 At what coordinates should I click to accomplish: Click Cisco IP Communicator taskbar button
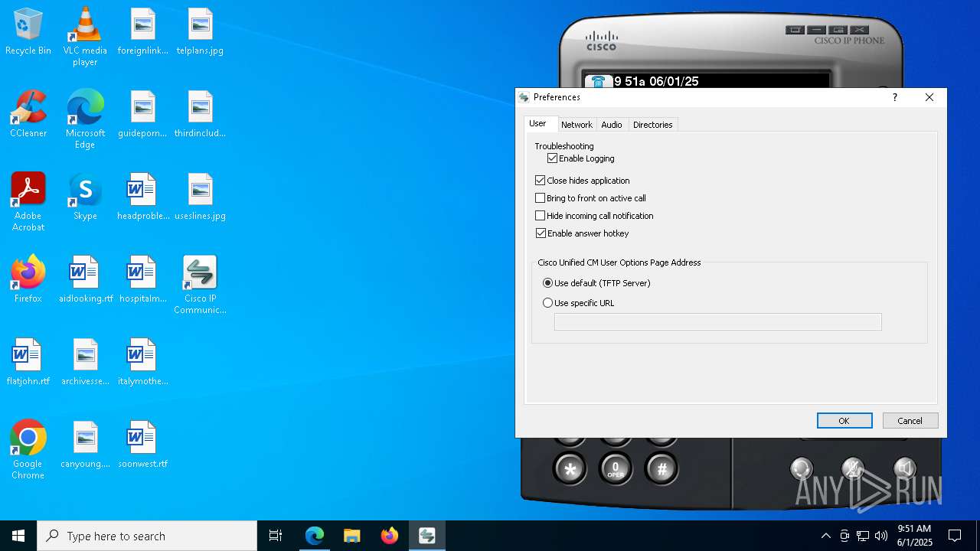point(427,536)
